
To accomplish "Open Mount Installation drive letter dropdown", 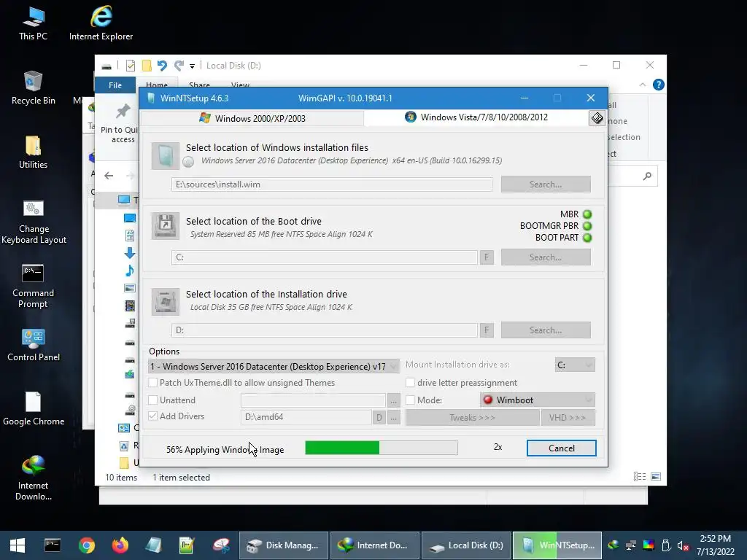I will pos(575,365).
